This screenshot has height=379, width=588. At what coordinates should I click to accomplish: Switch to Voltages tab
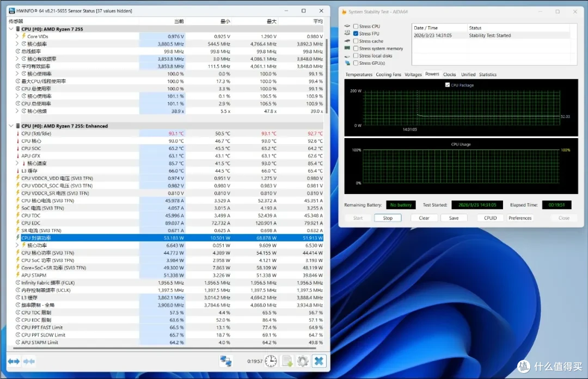pyautogui.click(x=413, y=74)
